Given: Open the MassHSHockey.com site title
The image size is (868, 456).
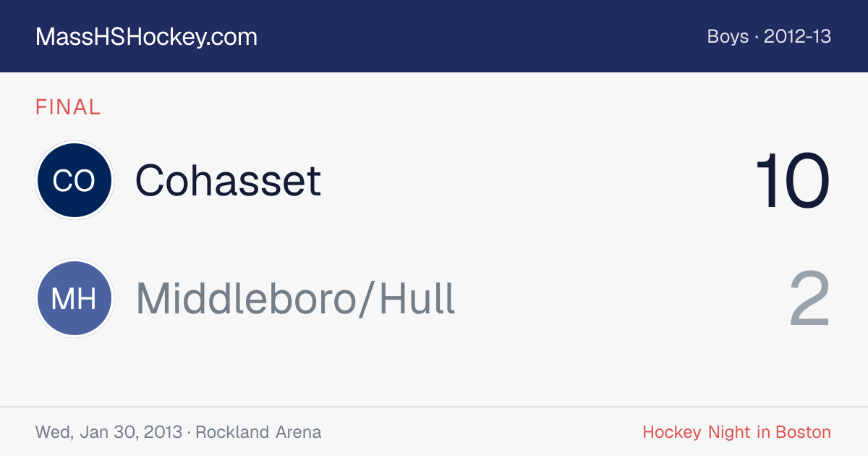Looking at the screenshot, I should [x=146, y=37].
